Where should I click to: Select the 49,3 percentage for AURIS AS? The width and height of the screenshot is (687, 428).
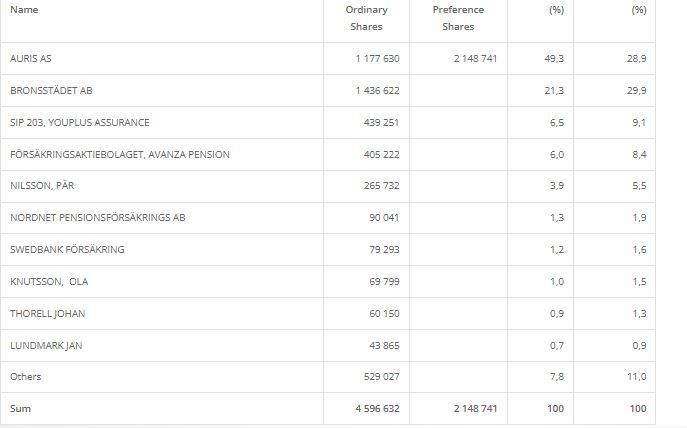(x=554, y=59)
